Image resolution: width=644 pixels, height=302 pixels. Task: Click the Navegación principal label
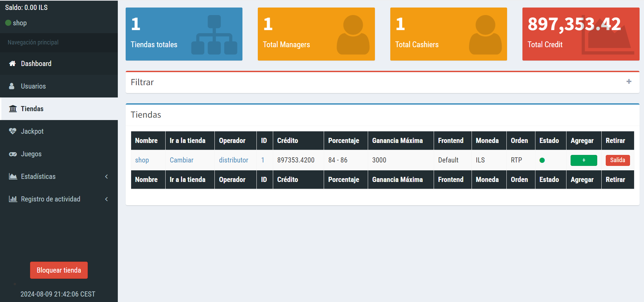tap(33, 42)
